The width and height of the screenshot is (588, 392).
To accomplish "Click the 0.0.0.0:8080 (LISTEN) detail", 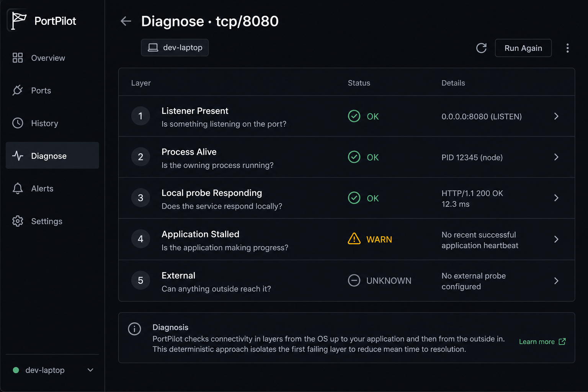I will (482, 116).
